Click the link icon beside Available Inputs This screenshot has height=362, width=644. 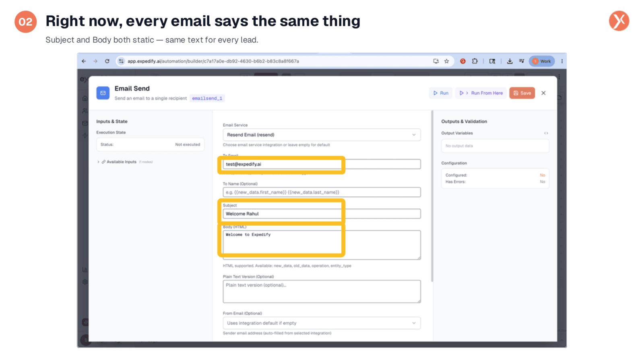pos(103,162)
